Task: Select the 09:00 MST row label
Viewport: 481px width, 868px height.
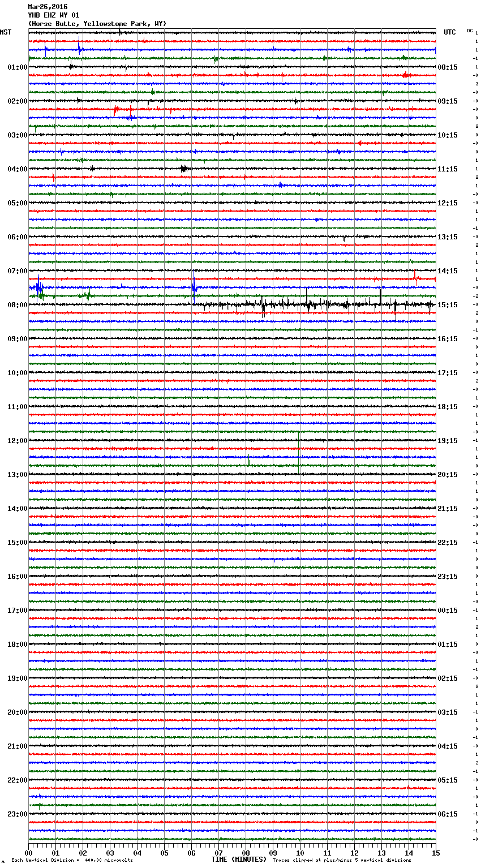Action: 18,339
